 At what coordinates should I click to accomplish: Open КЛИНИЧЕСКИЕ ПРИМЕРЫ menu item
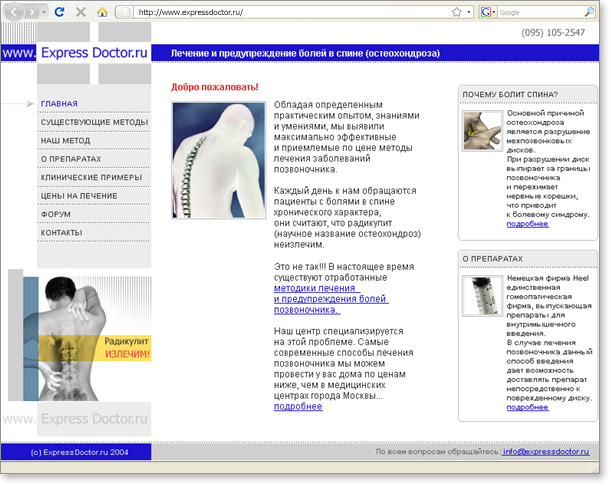tap(92, 177)
